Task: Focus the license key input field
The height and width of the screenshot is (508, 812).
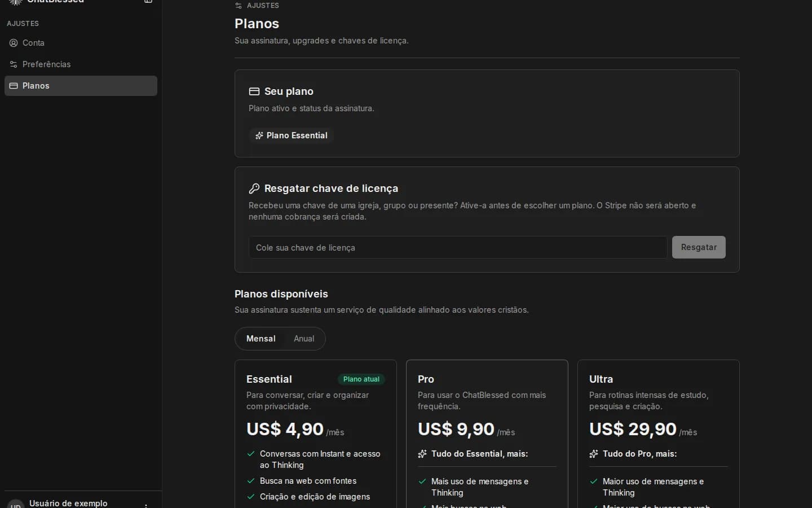Action: 458,247
